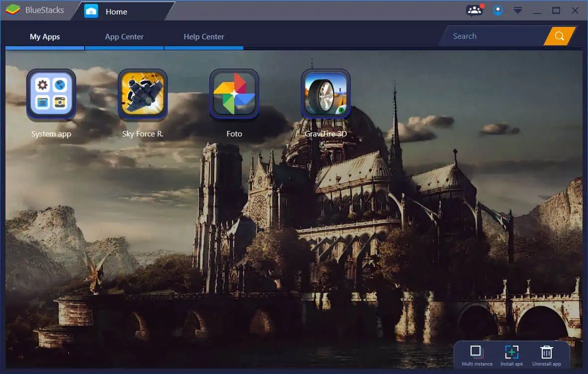Click the Install apk icon
This screenshot has width=588, height=374.
(x=511, y=352)
